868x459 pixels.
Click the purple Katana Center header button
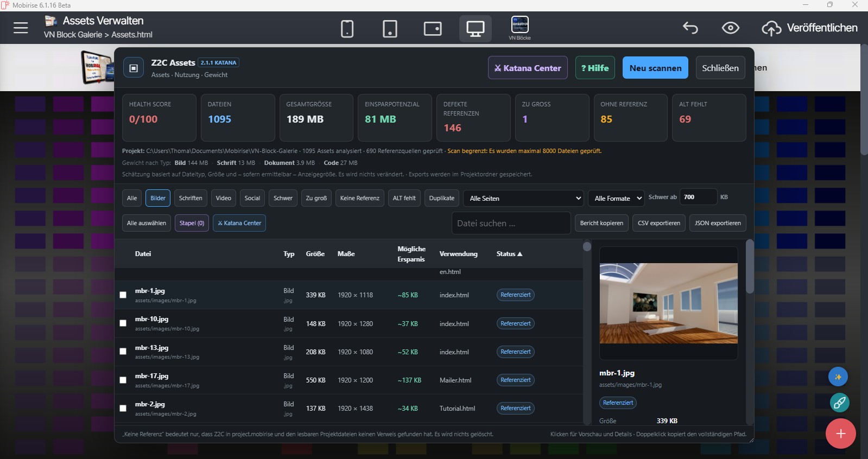528,68
